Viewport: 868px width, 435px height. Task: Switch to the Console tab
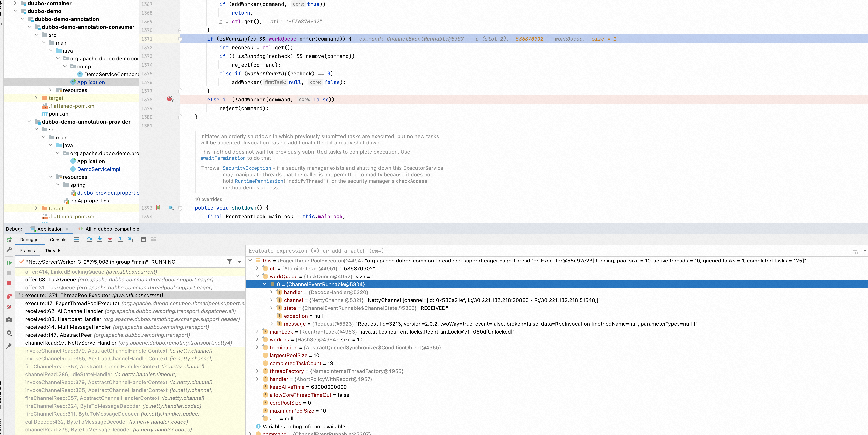coord(58,240)
